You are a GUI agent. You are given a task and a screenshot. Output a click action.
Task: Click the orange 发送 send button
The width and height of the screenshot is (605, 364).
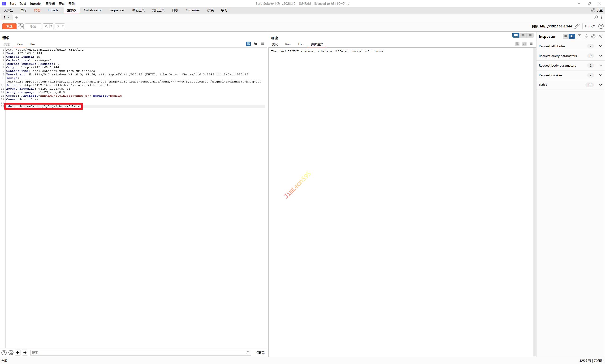coord(9,26)
